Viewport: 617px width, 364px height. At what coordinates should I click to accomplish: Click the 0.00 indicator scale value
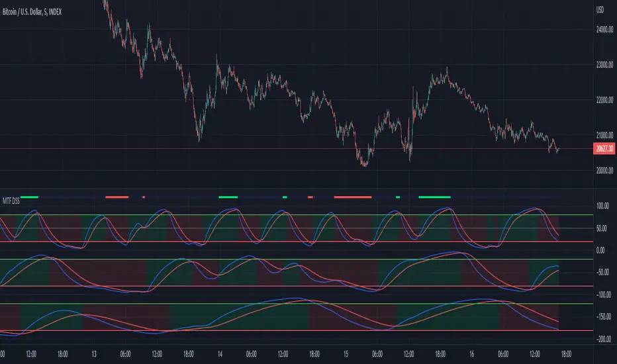[x=601, y=250]
